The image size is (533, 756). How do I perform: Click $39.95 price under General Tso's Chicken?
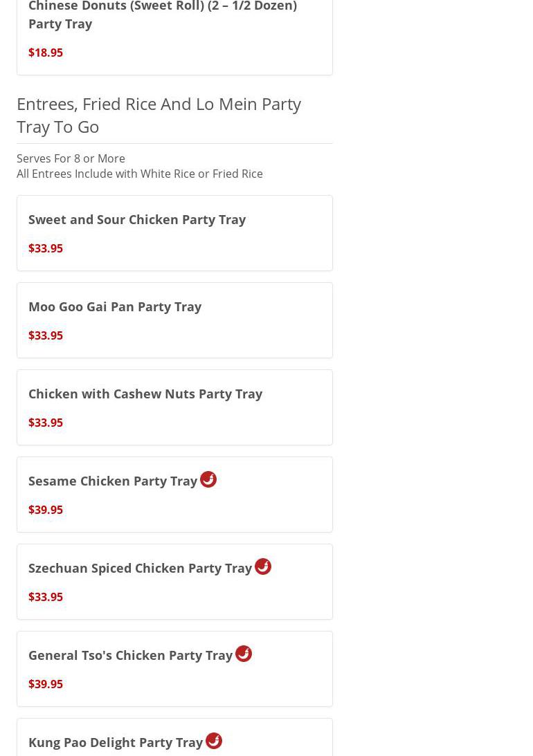click(46, 684)
